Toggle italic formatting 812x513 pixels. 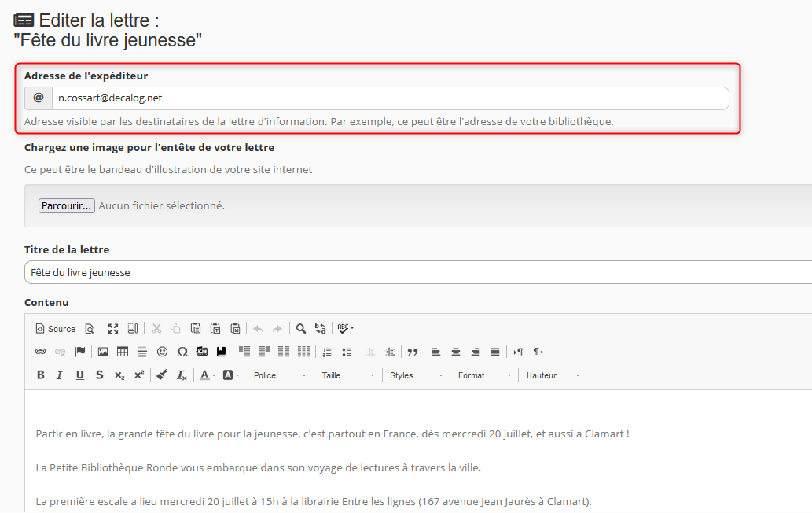[60, 375]
